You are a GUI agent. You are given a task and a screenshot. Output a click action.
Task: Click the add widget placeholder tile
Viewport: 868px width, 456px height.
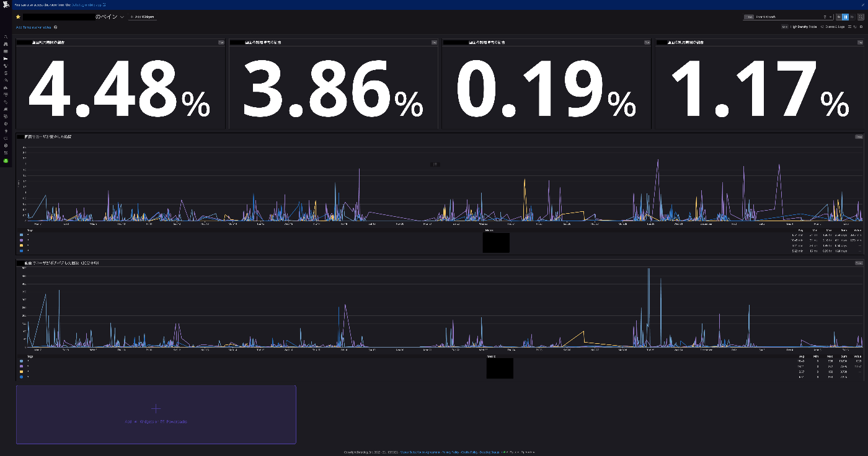[x=156, y=414]
